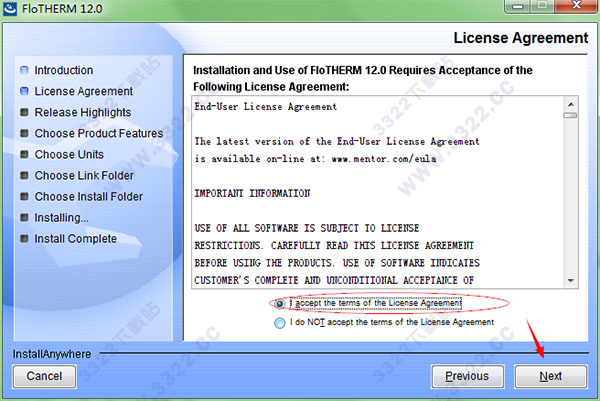Image resolution: width=600 pixels, height=401 pixels.
Task: Click the 'Choose Product Features' step label
Action: 99,133
